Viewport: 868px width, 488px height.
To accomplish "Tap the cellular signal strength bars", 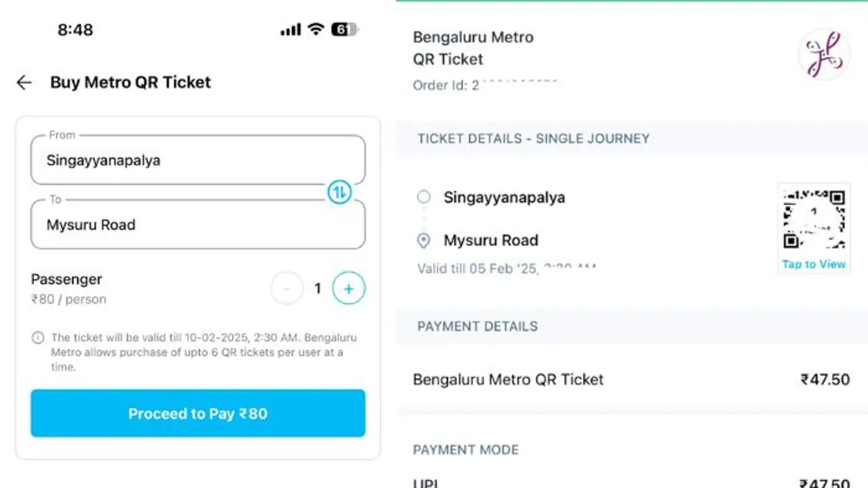I will (290, 29).
